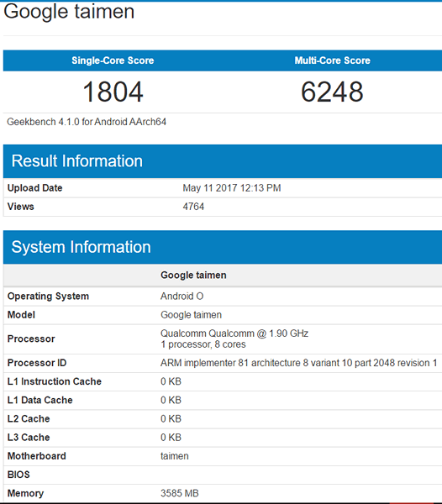Click the BIOS row label

[18, 475]
